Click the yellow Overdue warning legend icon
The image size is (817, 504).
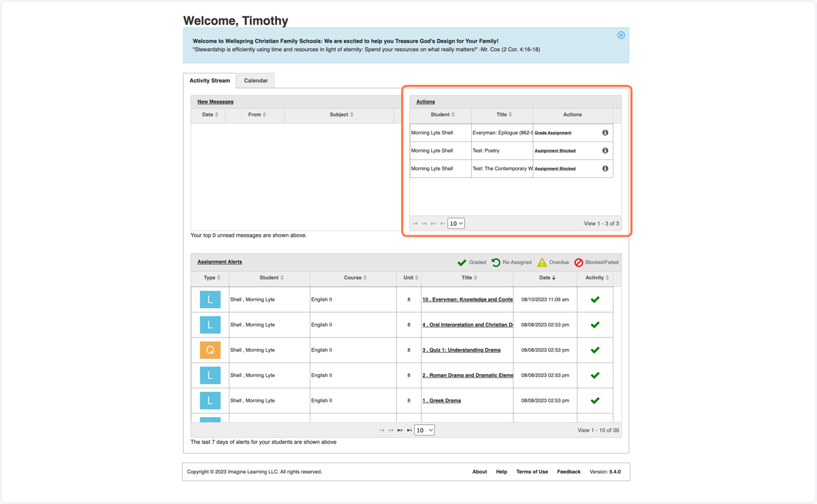(x=542, y=263)
